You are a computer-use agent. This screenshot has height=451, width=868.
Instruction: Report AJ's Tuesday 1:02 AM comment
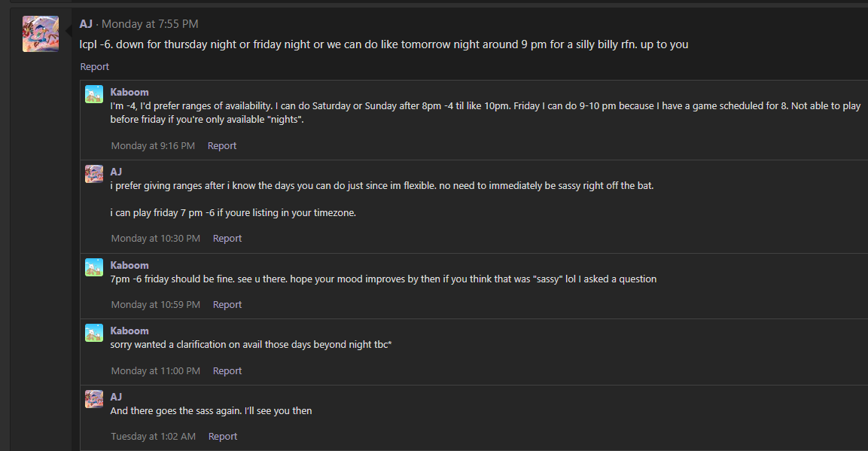point(223,436)
